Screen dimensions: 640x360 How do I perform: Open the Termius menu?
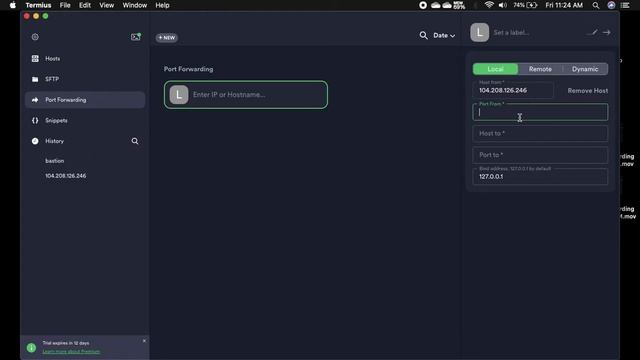click(x=38, y=5)
